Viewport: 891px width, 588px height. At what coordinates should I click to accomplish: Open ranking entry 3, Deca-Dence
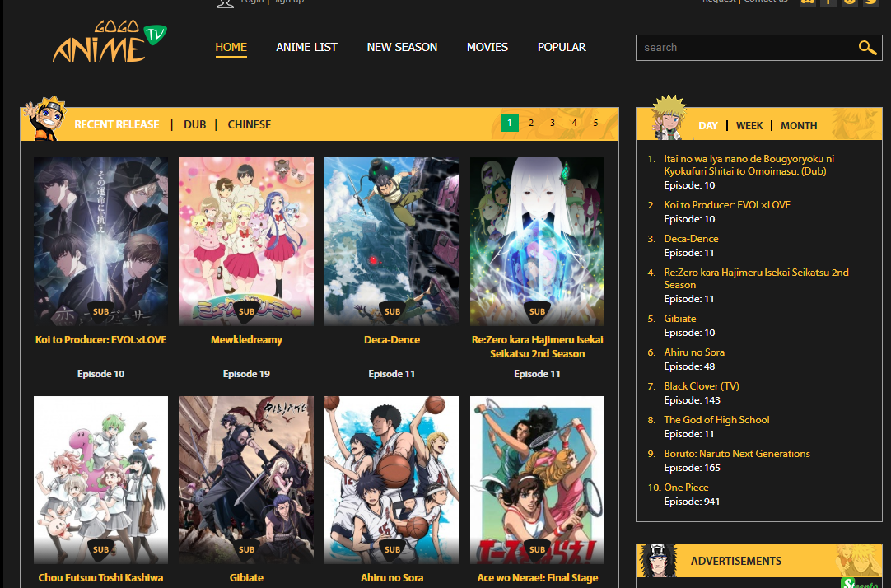pos(691,239)
